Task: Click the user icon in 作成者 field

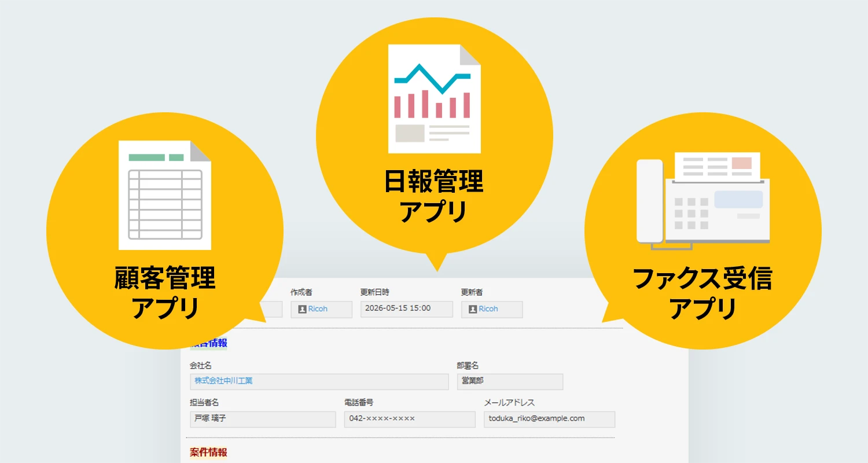Action: coord(302,309)
